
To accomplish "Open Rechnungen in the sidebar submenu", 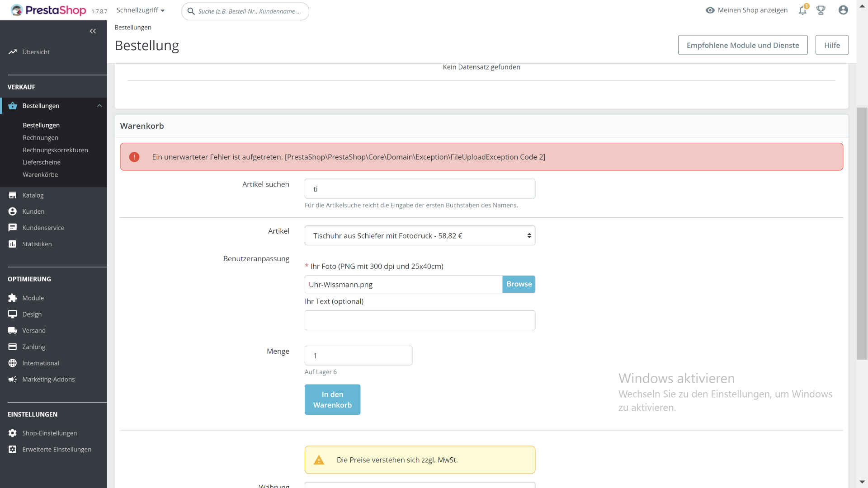I will (x=41, y=138).
